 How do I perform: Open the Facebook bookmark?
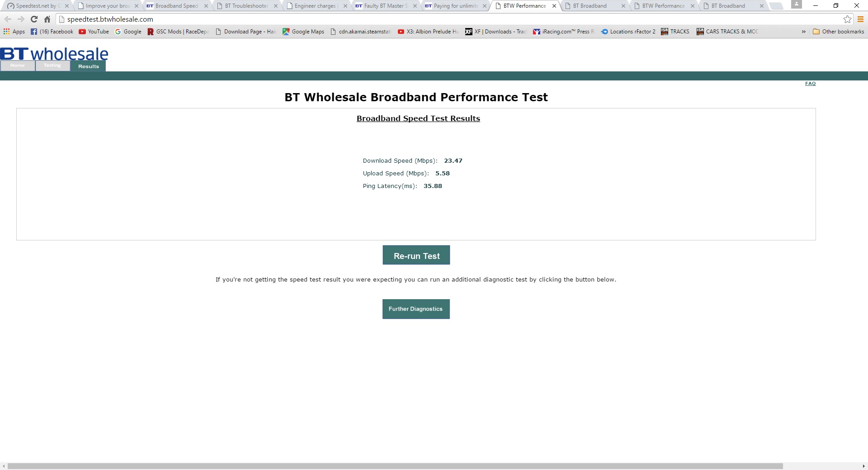(52, 32)
